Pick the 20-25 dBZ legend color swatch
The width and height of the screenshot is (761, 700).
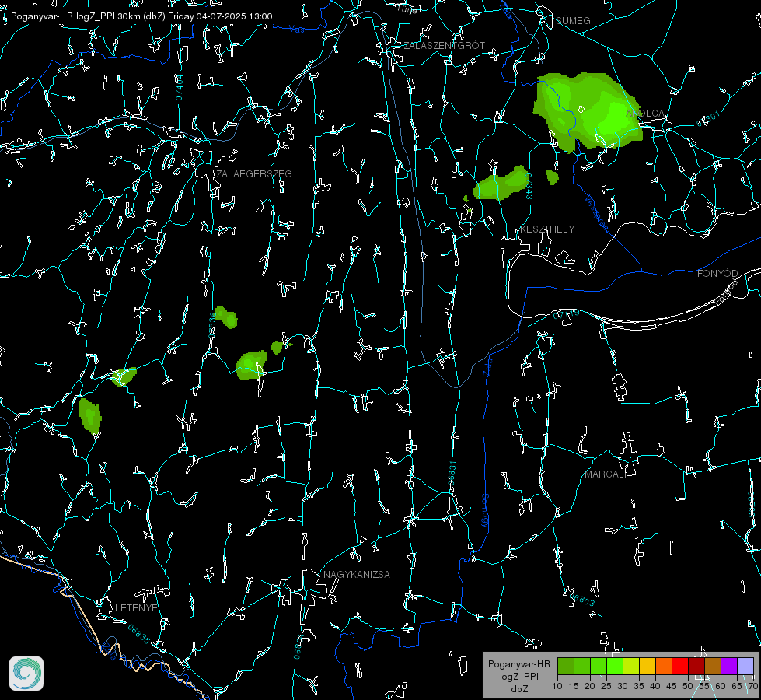(x=599, y=666)
